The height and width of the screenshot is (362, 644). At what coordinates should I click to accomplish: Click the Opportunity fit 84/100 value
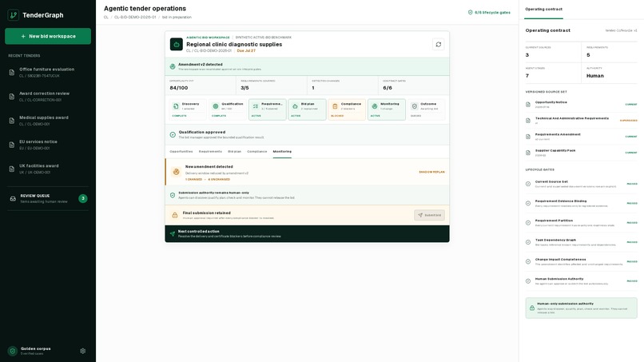(x=179, y=88)
